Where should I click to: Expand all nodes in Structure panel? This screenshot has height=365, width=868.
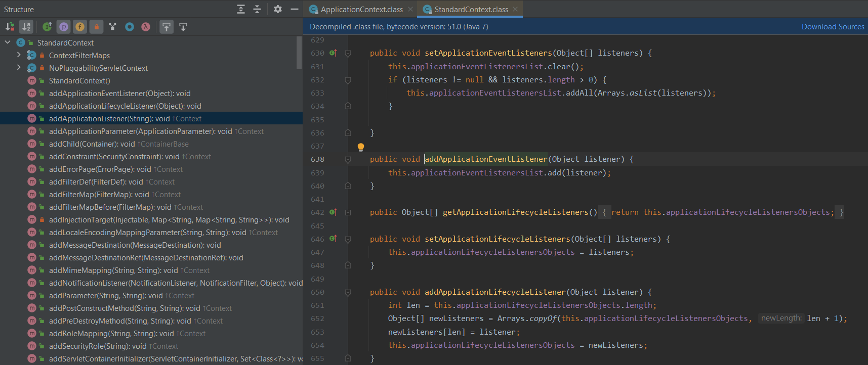pyautogui.click(x=241, y=9)
